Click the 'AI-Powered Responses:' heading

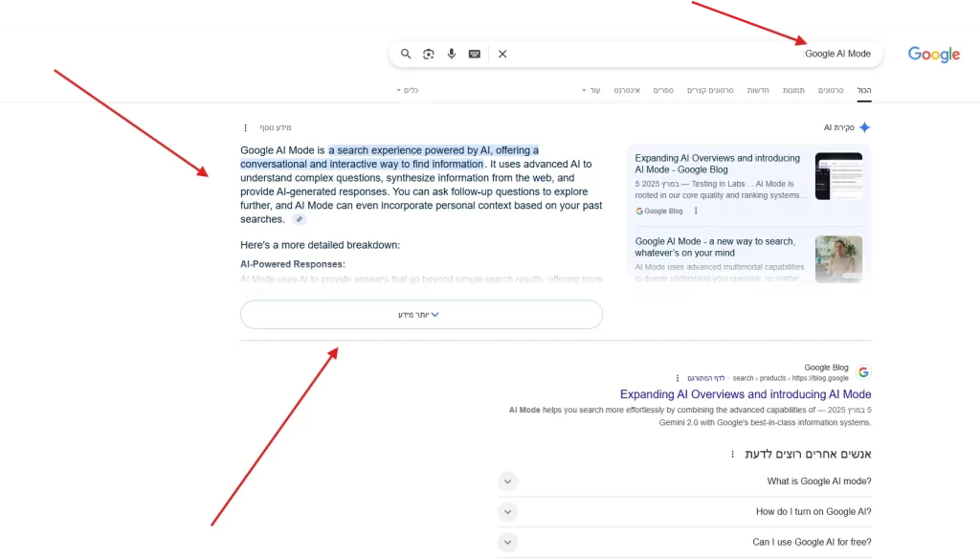click(293, 264)
